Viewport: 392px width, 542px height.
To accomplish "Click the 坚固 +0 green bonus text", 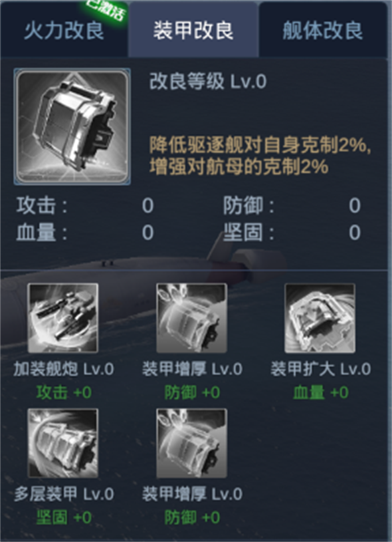I will click(x=64, y=518).
